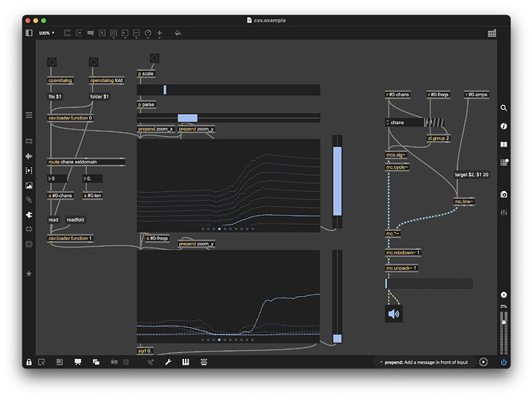This screenshot has width=532, height=398.
Task: Click the speaker ezdac audio toggle
Action: pos(393,314)
